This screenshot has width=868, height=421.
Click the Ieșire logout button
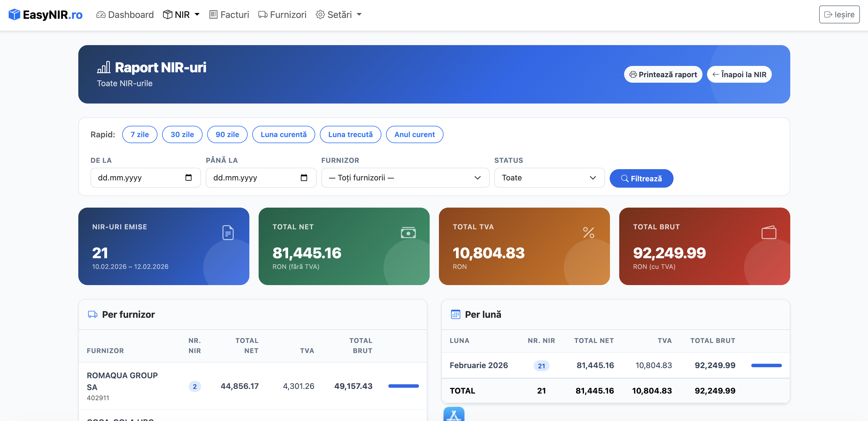[839, 14]
